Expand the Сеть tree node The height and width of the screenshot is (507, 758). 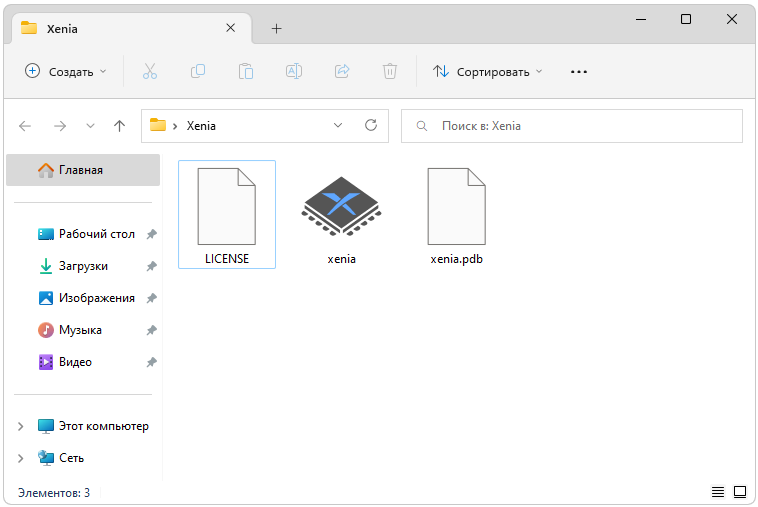20,458
